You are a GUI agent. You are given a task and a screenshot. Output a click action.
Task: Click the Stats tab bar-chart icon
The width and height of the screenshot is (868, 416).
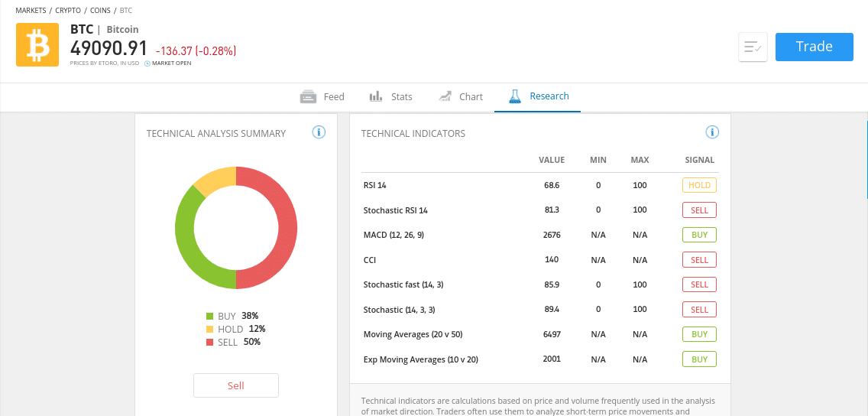click(376, 96)
